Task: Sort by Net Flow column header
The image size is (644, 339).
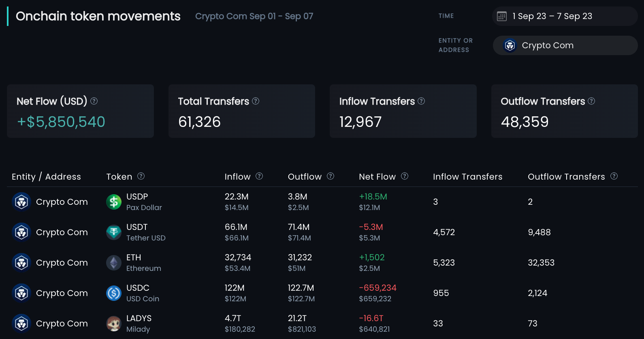Action: (377, 177)
